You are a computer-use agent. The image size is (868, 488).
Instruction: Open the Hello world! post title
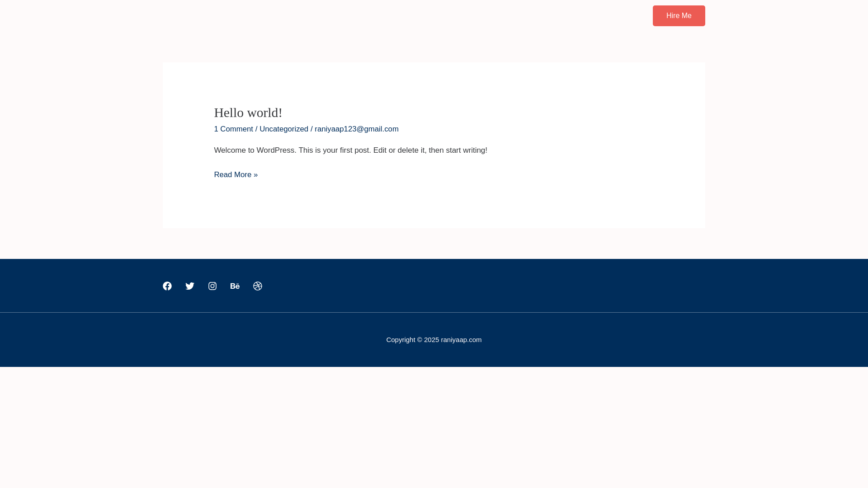[x=248, y=113]
